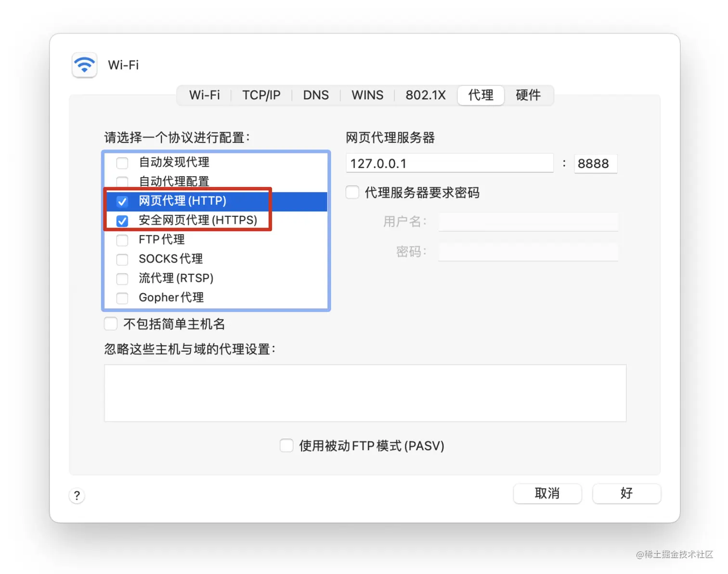Viewport: 728px width, 574px height.
Task: Toggle 代理服务器要求密码 checkbox
Action: [x=352, y=192]
